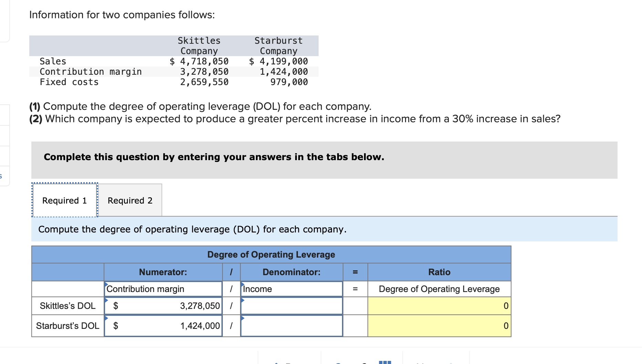Click the Numerator: column header
The height and width of the screenshot is (364, 642).
163,272
